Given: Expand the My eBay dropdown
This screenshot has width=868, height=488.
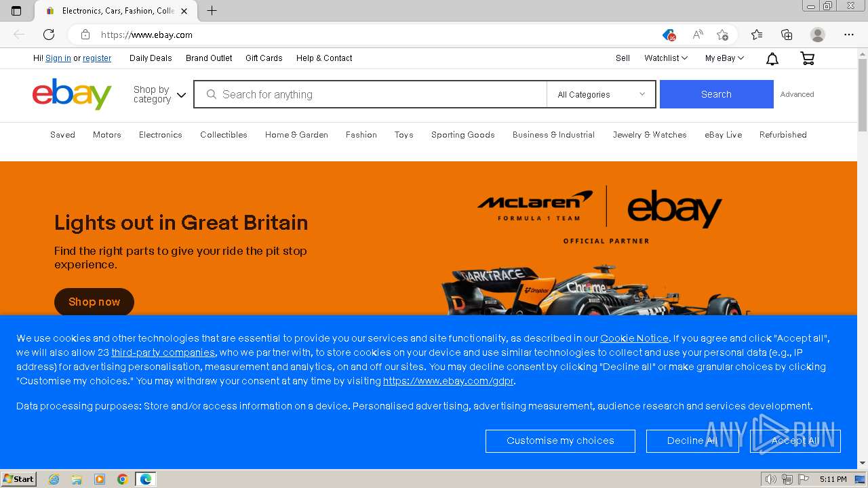Looking at the screenshot, I should point(724,58).
